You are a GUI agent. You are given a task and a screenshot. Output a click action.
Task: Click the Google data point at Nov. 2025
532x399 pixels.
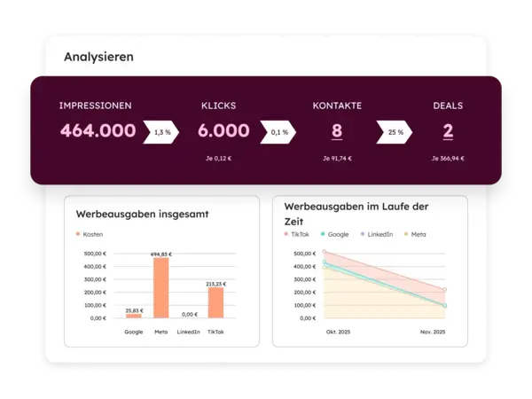point(445,305)
